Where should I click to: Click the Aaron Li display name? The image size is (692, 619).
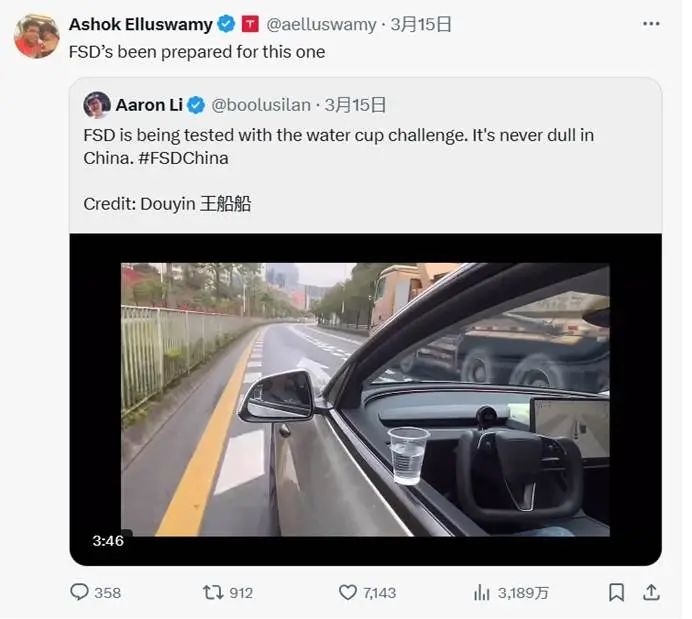[x=149, y=105]
